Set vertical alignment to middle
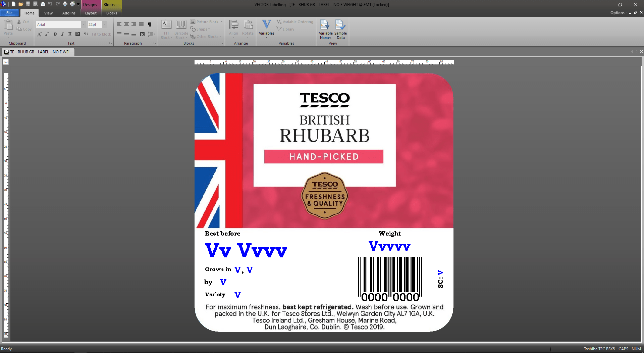 tap(126, 34)
